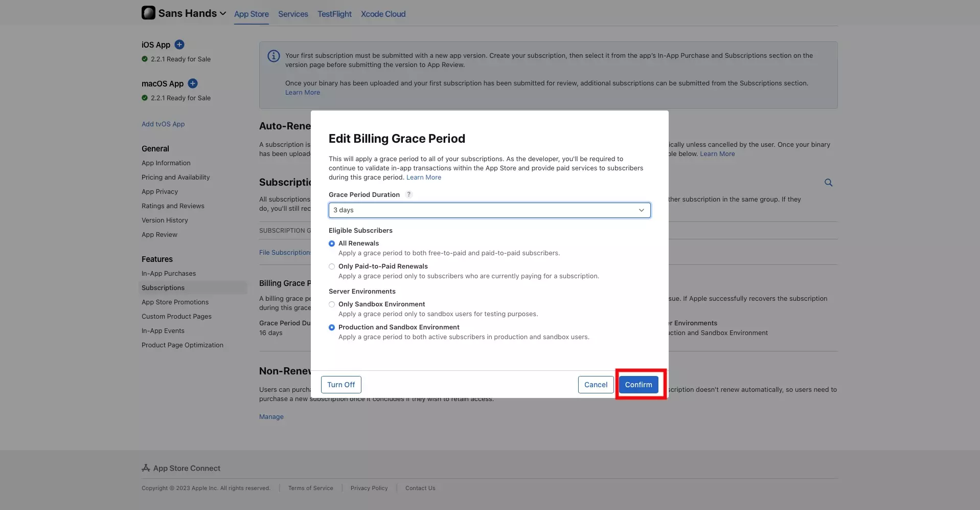The height and width of the screenshot is (510, 980).
Task: Click the Turn Off button
Action: (x=341, y=385)
